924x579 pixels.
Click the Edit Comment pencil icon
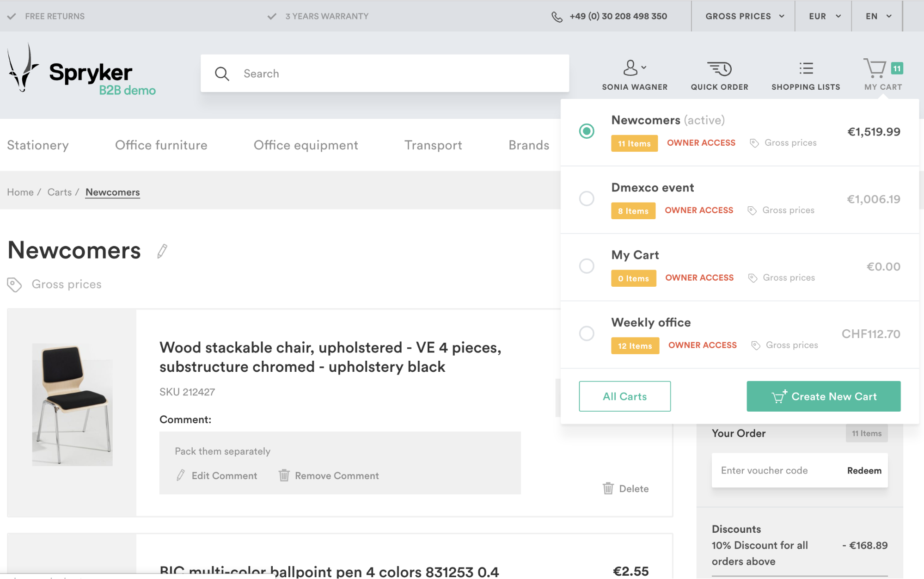pyautogui.click(x=181, y=475)
